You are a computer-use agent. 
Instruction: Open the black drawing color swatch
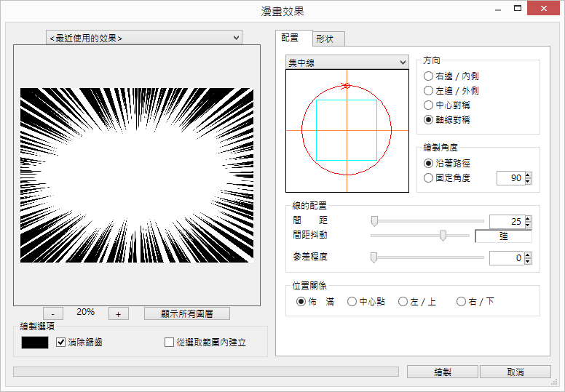click(35, 343)
